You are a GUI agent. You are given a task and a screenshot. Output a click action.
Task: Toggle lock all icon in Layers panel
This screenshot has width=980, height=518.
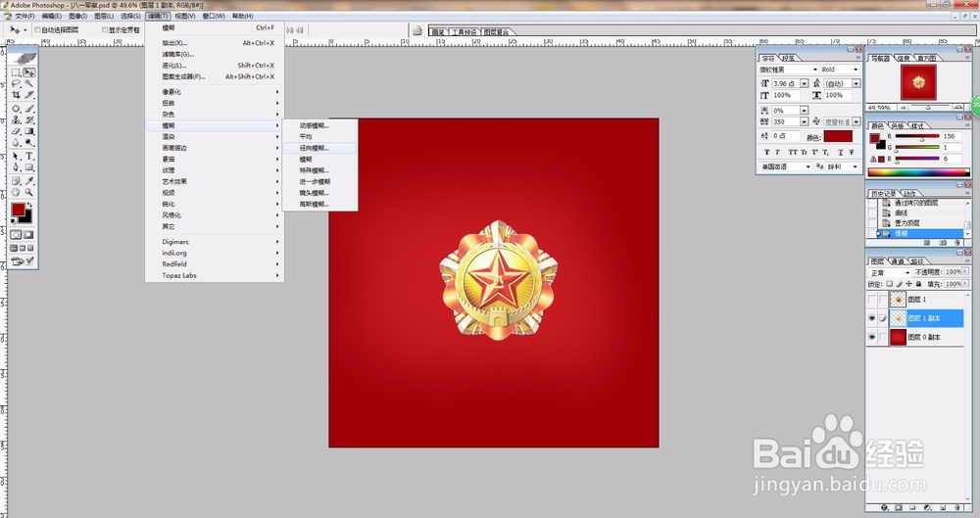tap(918, 284)
